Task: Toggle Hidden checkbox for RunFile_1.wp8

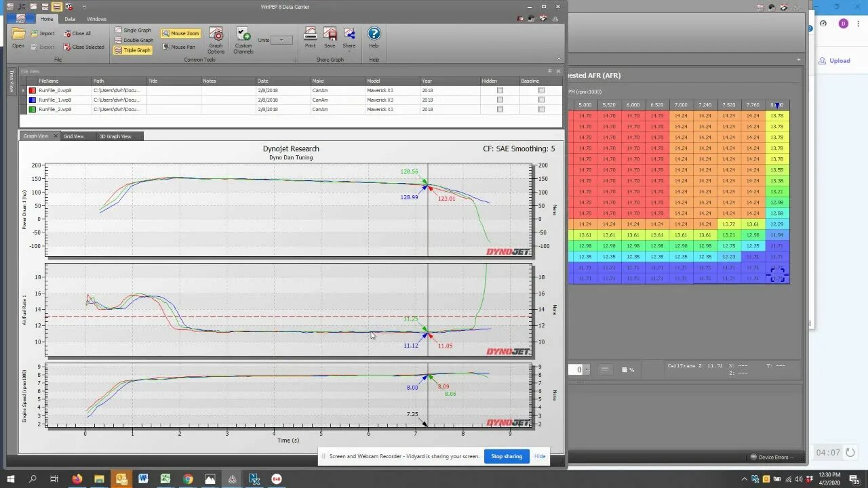Action: click(500, 100)
